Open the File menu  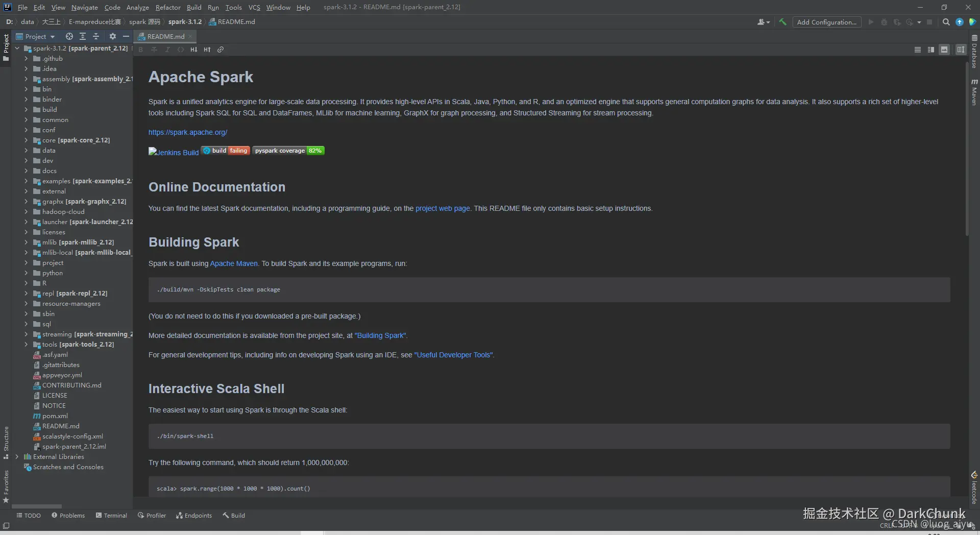point(22,7)
